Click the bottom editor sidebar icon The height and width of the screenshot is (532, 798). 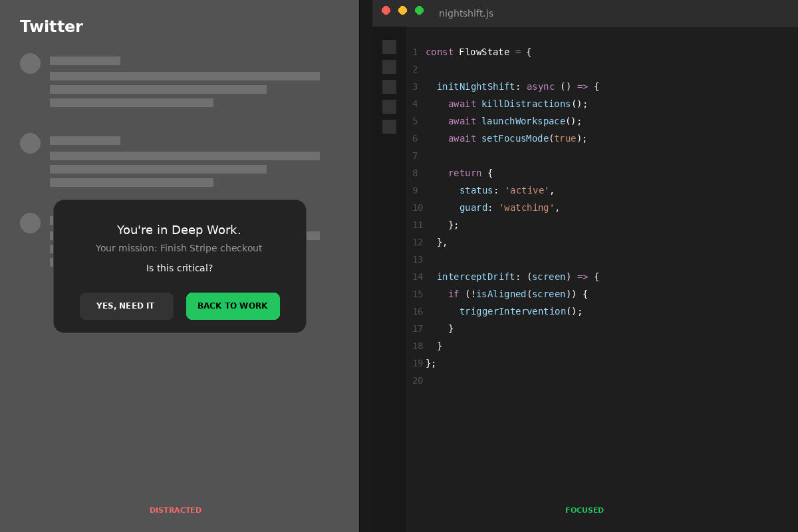point(389,126)
